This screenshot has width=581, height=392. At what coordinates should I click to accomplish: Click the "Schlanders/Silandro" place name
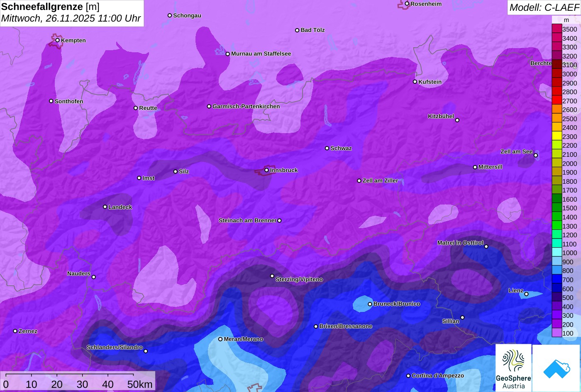click(115, 347)
